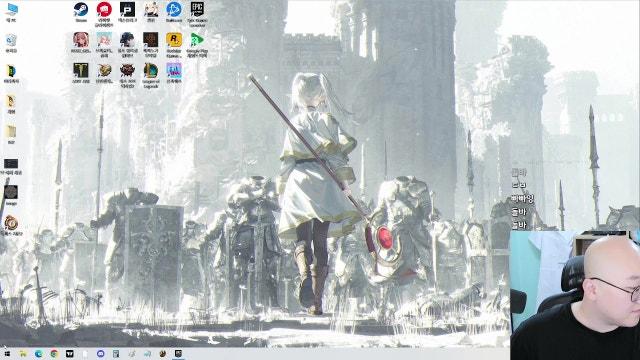
Task: Open Microsoft Edge from the taskbar
Action: [39, 353]
